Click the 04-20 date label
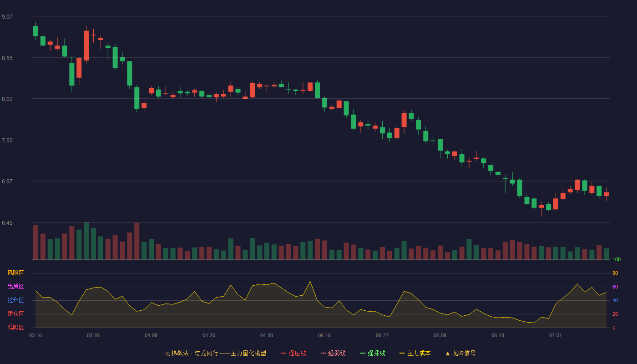The image size is (637, 364). coord(209,335)
